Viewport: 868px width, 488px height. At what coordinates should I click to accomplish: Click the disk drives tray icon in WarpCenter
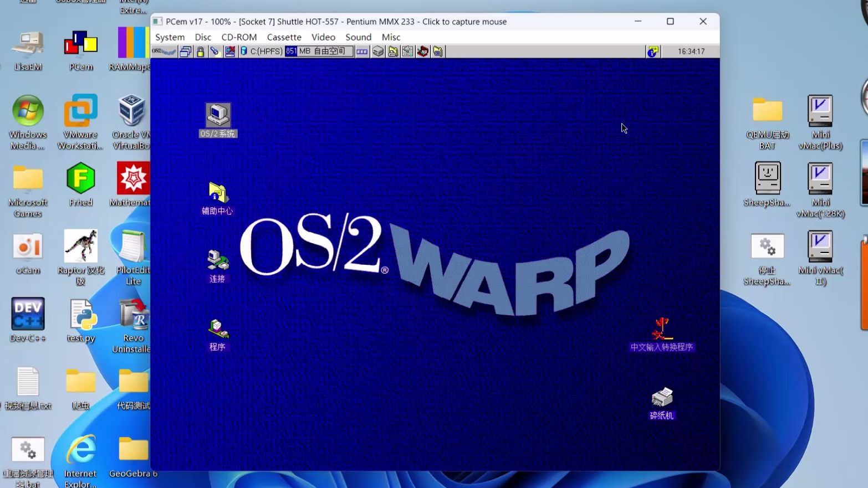[x=378, y=52]
